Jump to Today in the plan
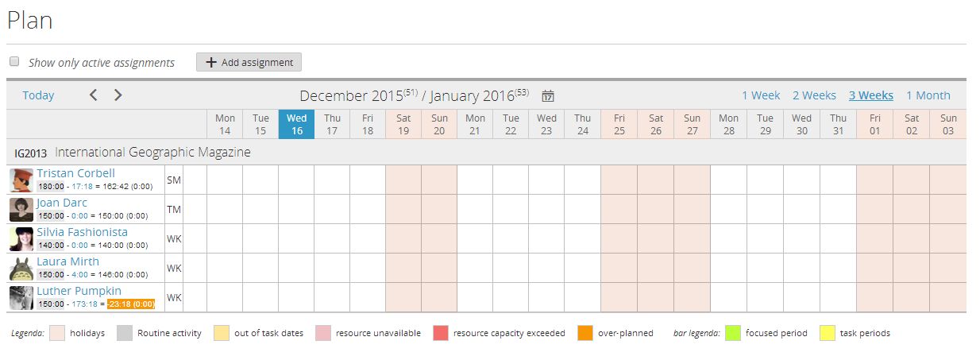Image resolution: width=980 pixels, height=360 pixels. pos(38,95)
